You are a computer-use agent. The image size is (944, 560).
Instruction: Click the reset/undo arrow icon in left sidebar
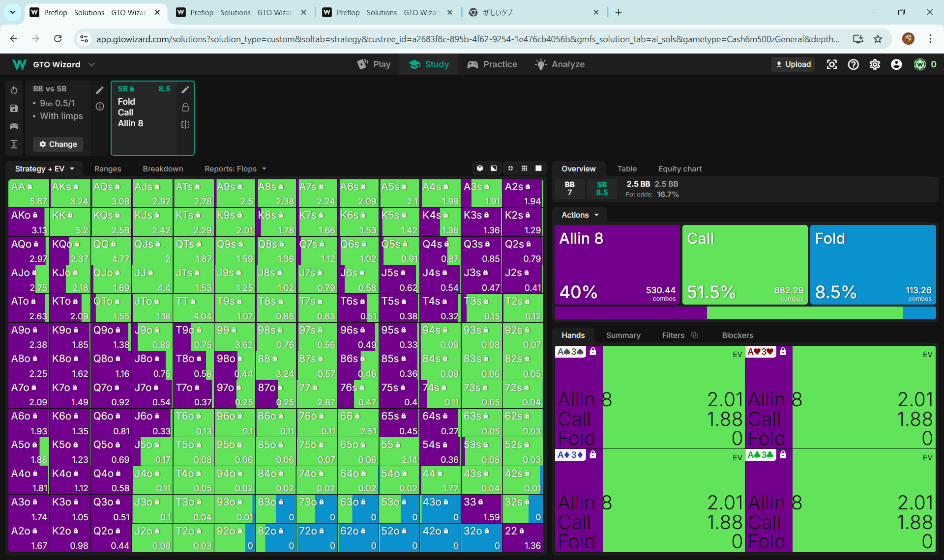pos(14,90)
